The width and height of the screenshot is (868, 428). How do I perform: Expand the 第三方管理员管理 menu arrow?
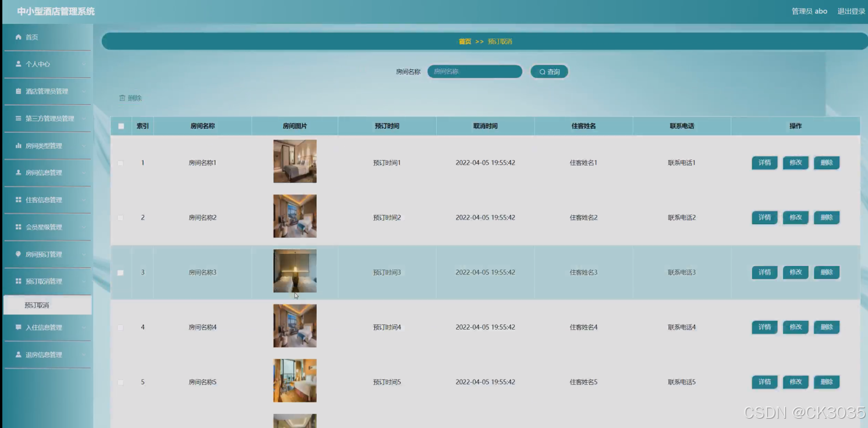(84, 118)
